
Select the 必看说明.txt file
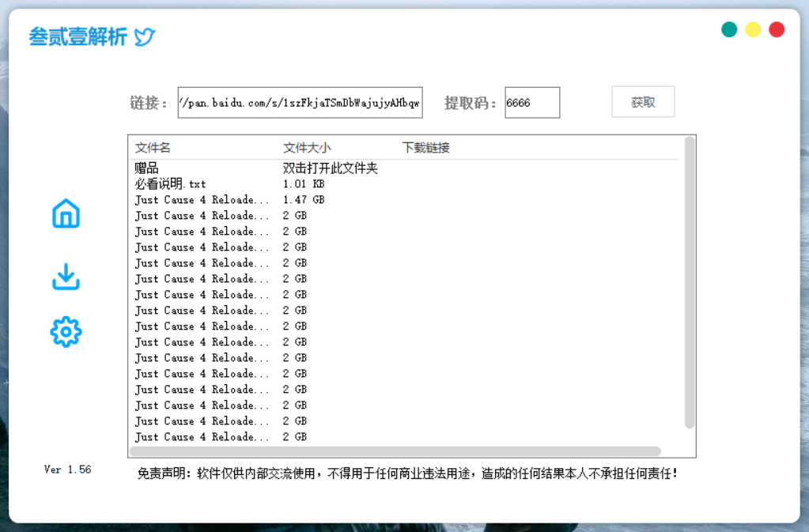pos(167,183)
